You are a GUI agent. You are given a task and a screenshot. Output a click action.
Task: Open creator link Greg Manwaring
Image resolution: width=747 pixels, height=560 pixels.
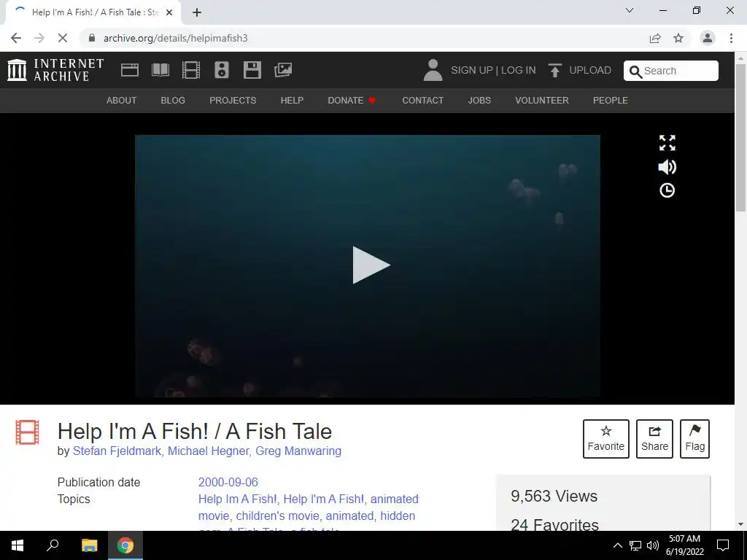click(298, 451)
